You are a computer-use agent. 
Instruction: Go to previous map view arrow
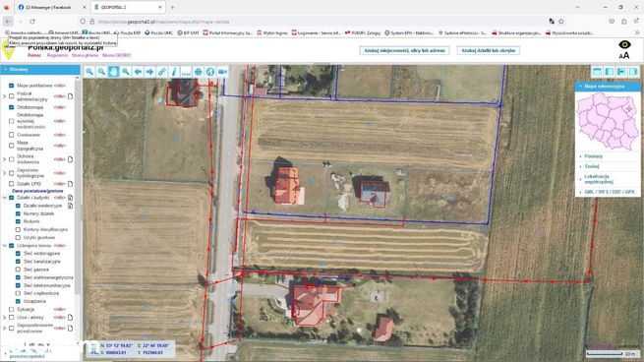coord(138,72)
